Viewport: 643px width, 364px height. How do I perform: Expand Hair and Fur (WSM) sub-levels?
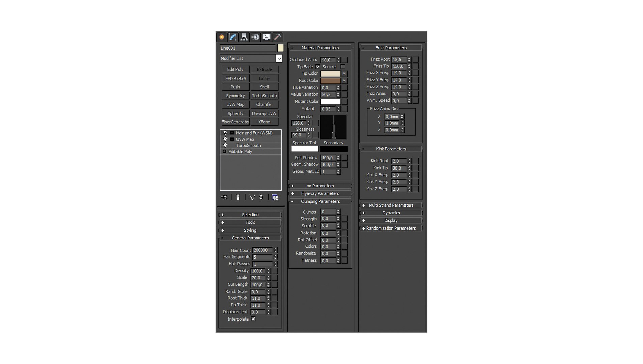click(x=232, y=133)
